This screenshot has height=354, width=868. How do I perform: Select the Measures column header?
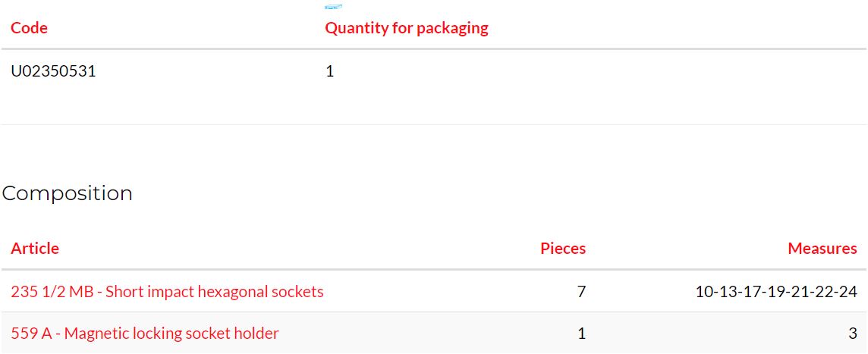pos(822,249)
